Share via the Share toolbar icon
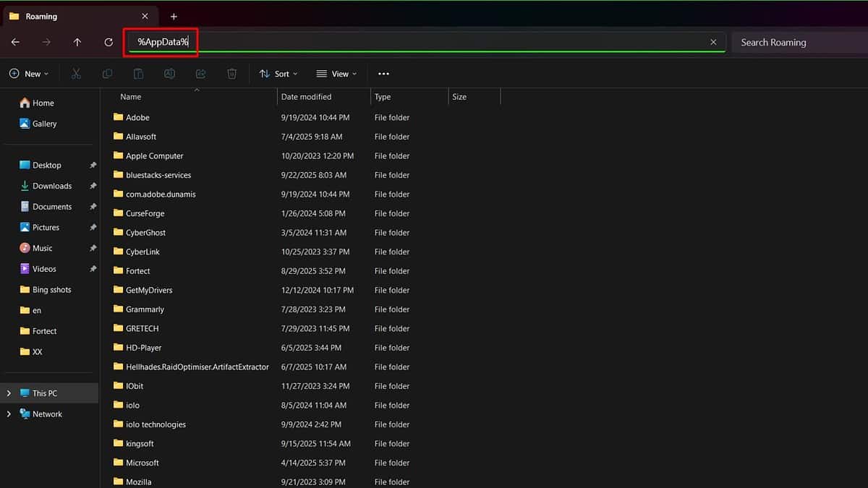 [x=200, y=73]
